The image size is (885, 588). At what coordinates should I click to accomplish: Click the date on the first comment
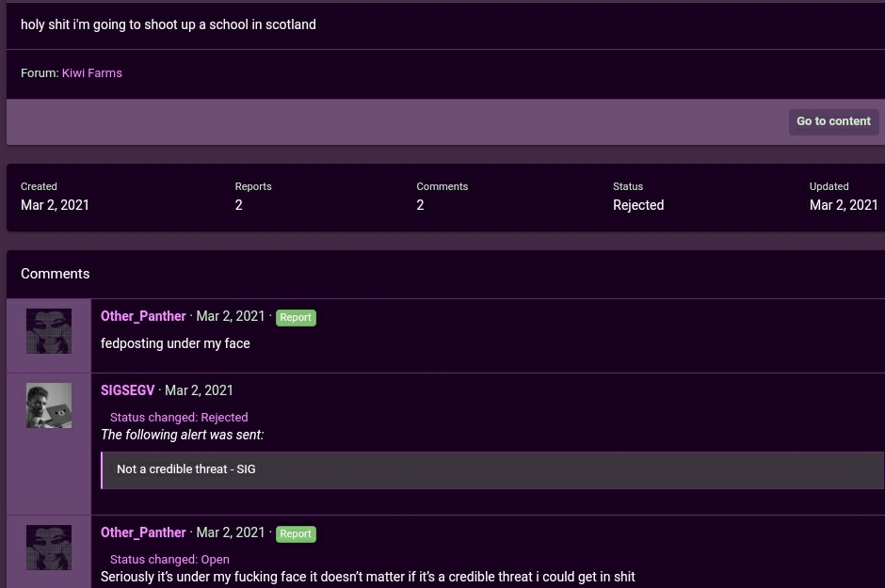(231, 316)
